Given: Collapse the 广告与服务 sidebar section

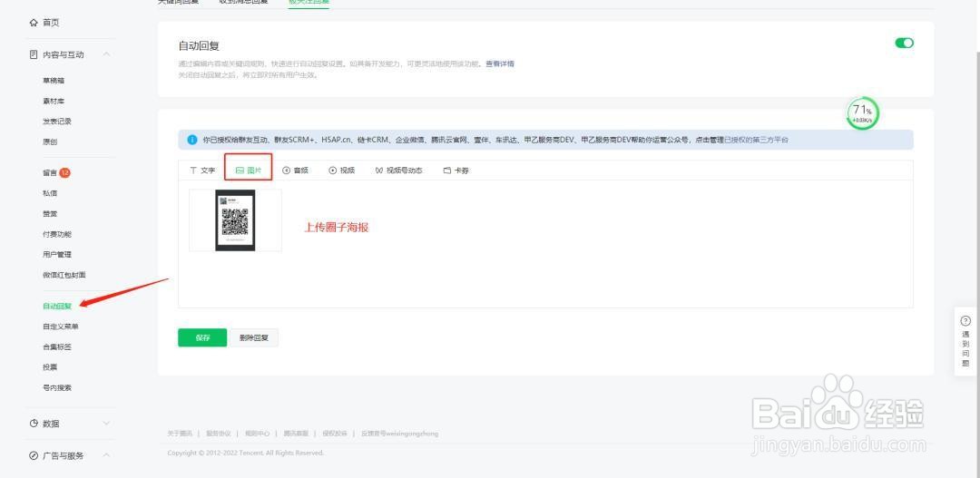Looking at the screenshot, I should point(106,455).
